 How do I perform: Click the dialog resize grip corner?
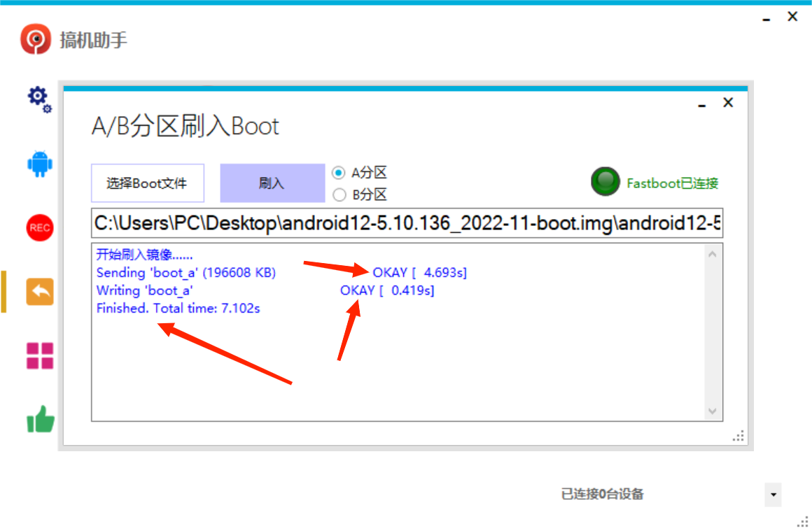click(739, 436)
